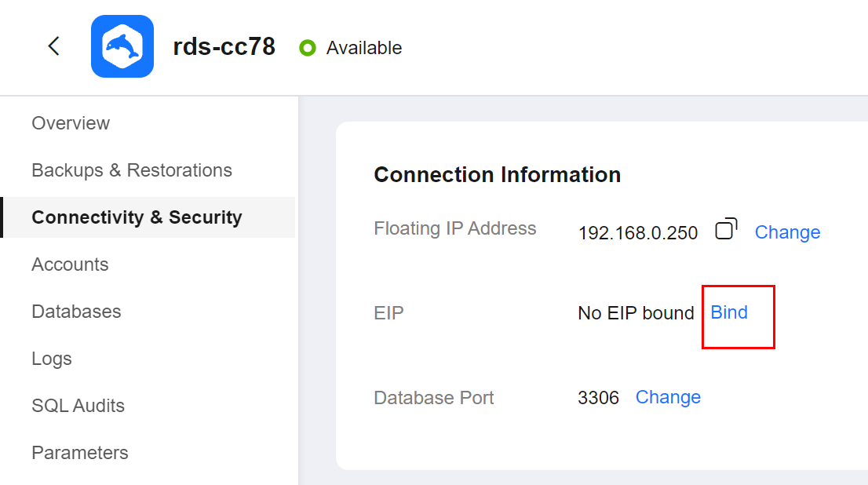Click the No EIP bound text
The height and width of the screenshot is (485, 868).
tap(636, 313)
